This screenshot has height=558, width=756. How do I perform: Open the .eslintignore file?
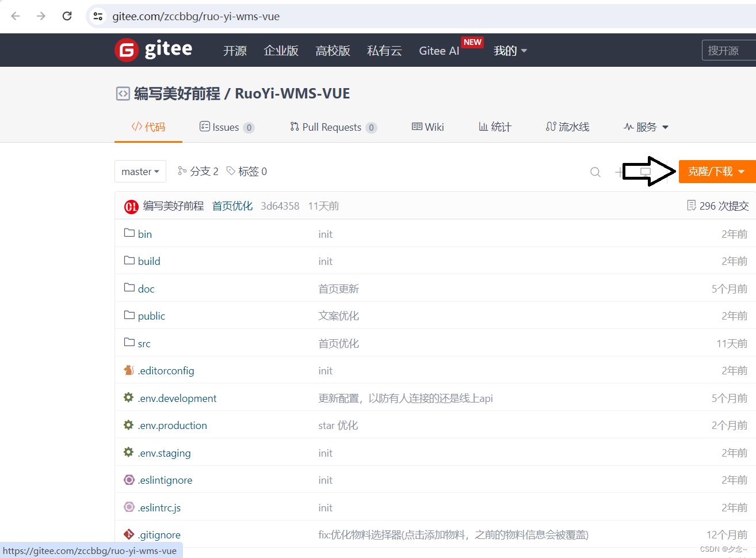[165, 480]
